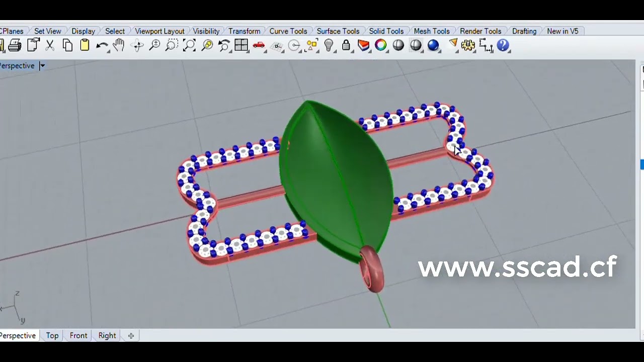Open the Edit Layers icon

pyautogui.click(x=364, y=46)
